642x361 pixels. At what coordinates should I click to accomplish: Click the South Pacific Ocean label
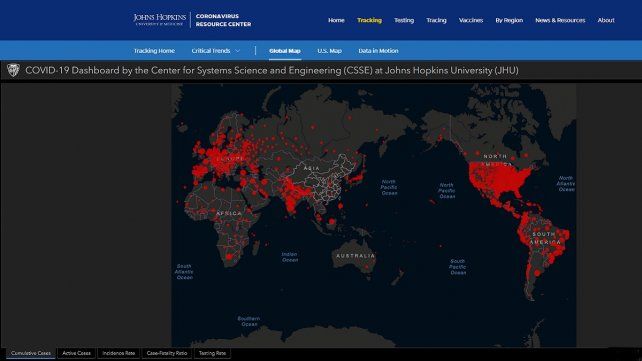coord(458,267)
